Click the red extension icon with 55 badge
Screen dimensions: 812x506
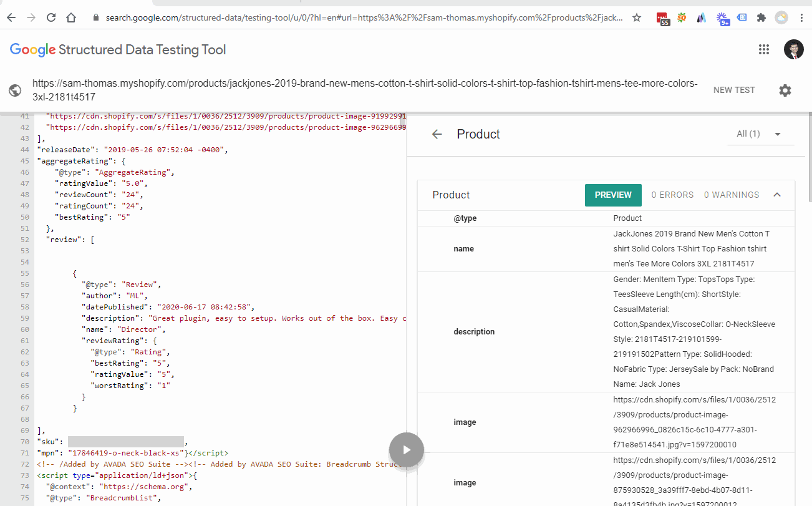tap(664, 19)
